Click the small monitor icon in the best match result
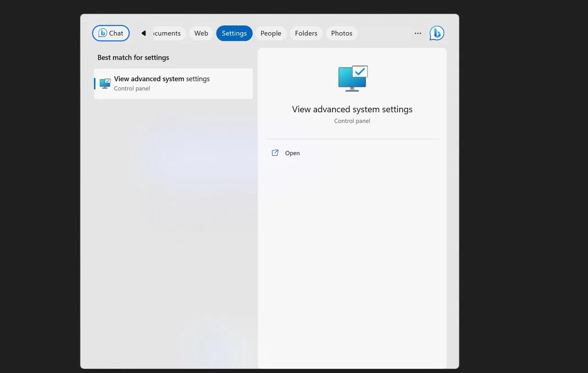 pyautogui.click(x=105, y=84)
